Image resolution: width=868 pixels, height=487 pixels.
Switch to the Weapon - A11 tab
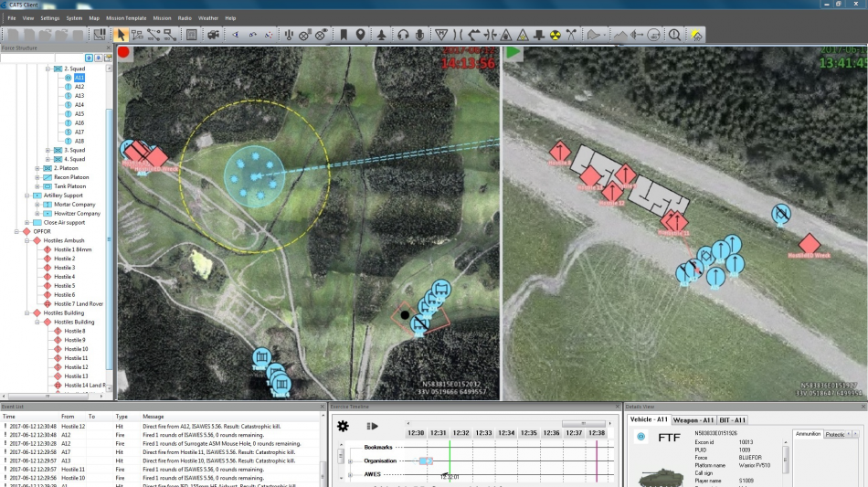pos(693,419)
